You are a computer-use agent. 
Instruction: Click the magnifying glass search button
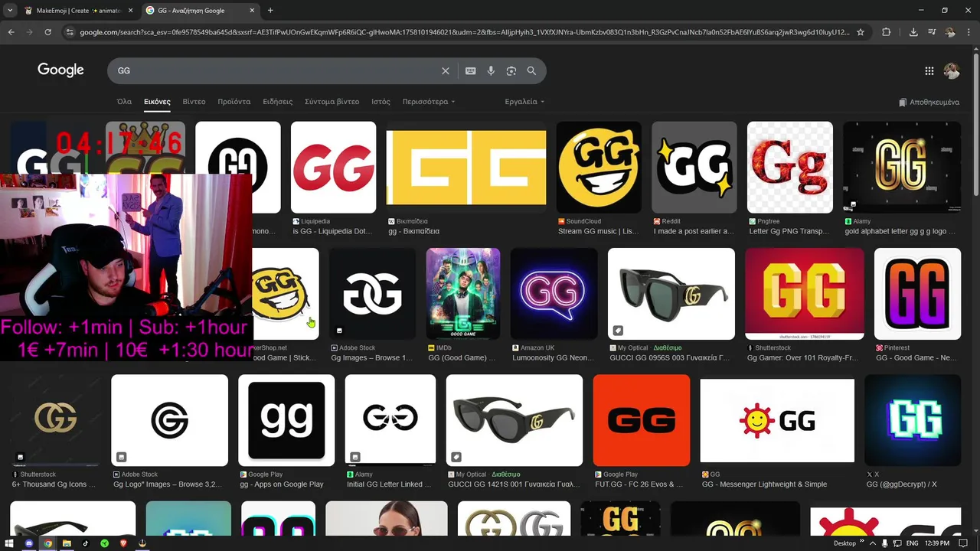click(x=531, y=70)
